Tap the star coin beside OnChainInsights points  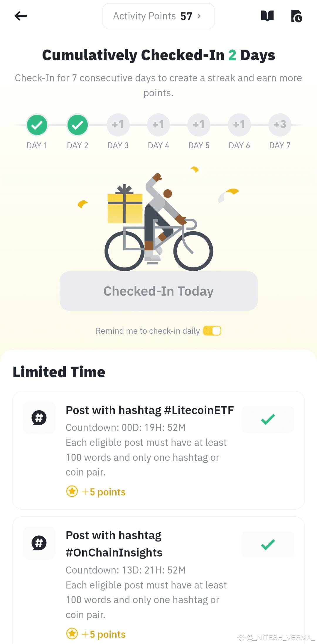[72, 634]
